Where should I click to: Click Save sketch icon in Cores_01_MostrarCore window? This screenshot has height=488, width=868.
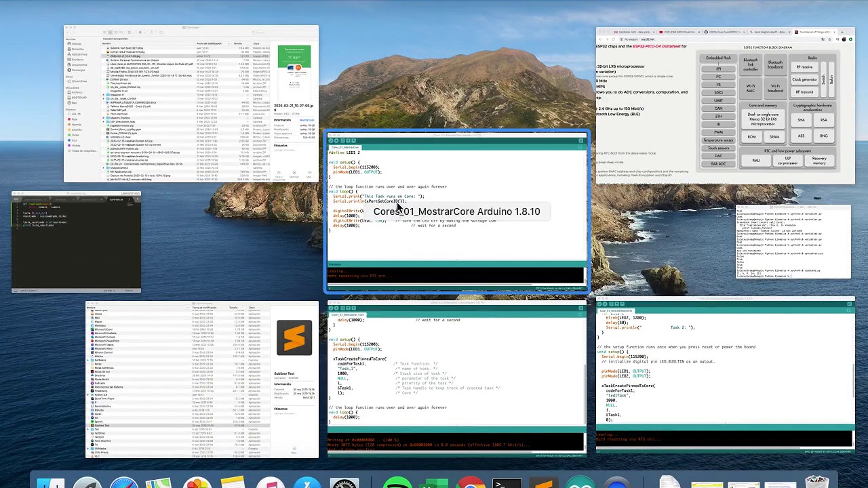tap(354, 141)
